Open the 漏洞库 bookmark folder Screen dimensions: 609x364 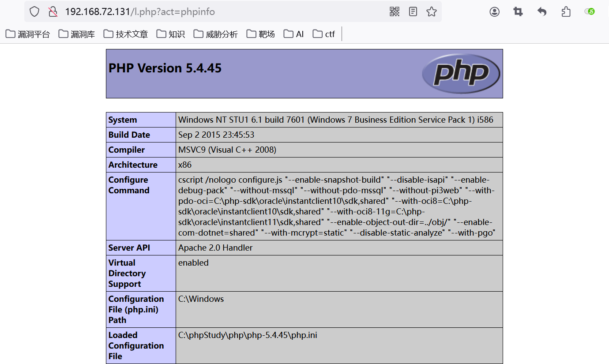77,34
